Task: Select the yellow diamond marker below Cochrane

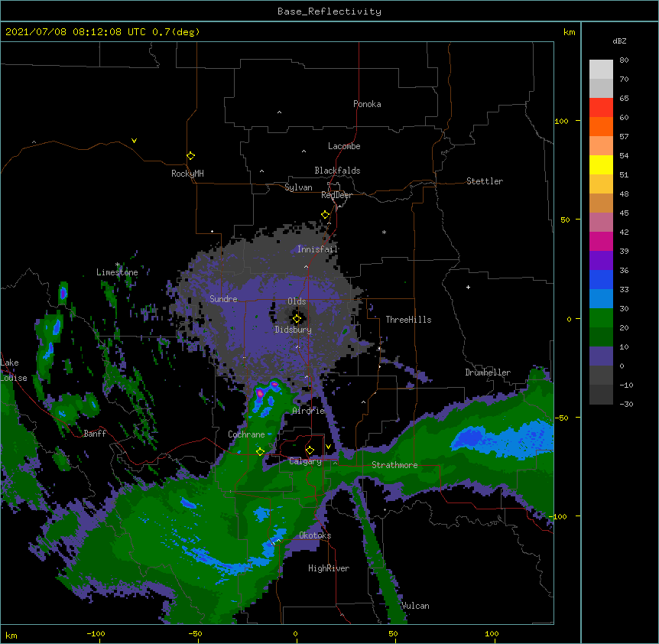Action: (260, 452)
